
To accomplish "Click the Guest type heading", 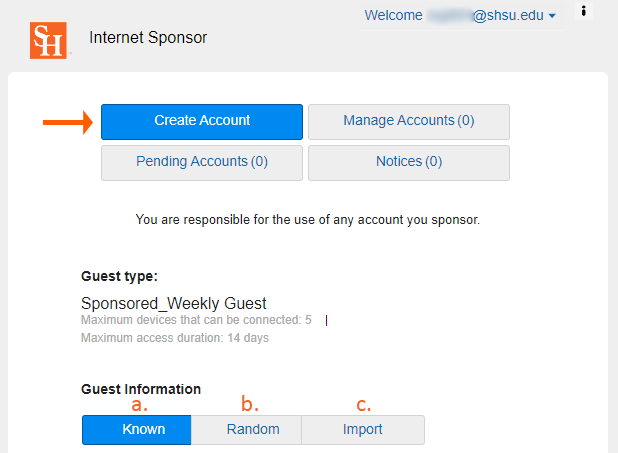I will coord(119,276).
